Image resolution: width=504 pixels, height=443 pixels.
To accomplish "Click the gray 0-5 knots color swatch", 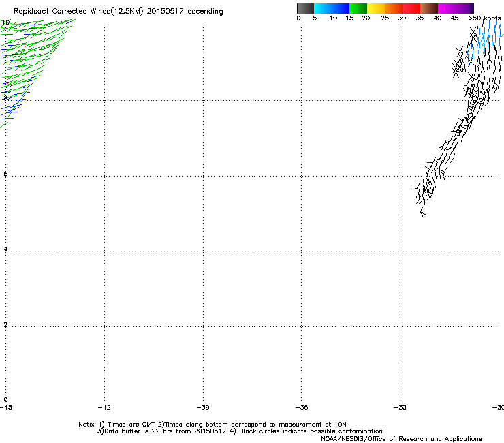I will [x=305, y=8].
